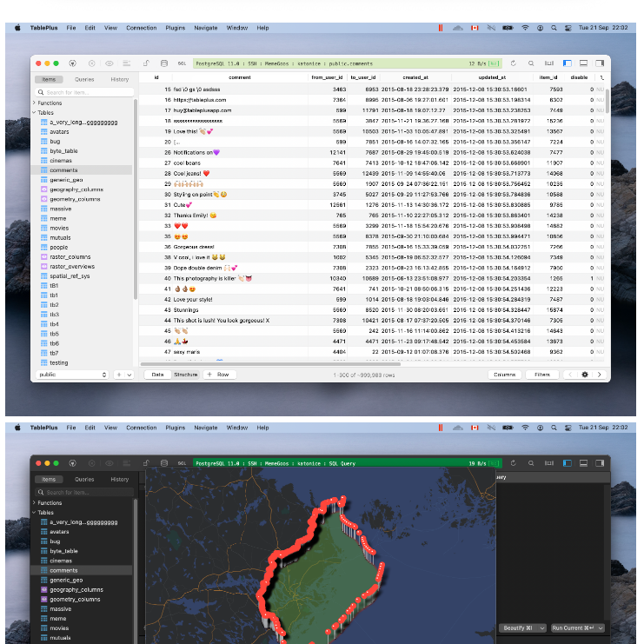
Task: Click the Columns button in the light window
Action: click(x=505, y=375)
